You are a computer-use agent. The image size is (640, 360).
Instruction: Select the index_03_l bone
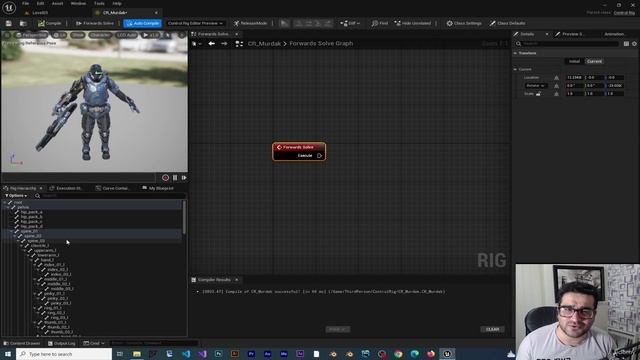tap(60, 274)
